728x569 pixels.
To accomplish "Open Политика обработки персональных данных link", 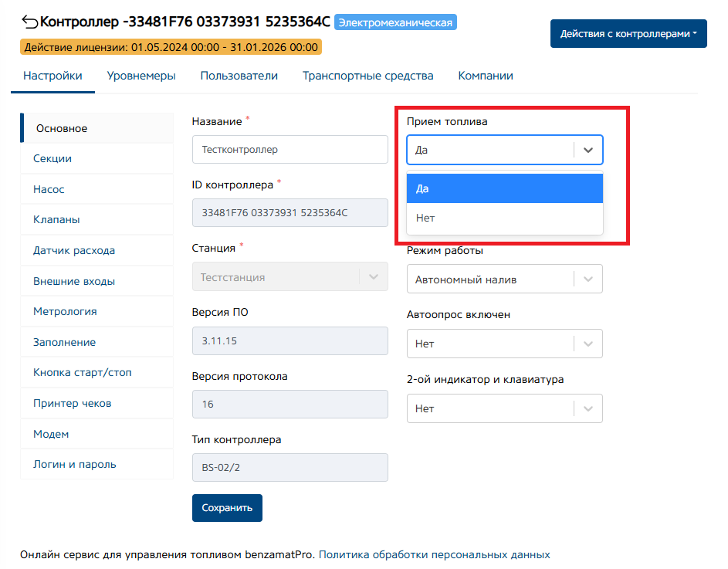I will click(x=434, y=554).
